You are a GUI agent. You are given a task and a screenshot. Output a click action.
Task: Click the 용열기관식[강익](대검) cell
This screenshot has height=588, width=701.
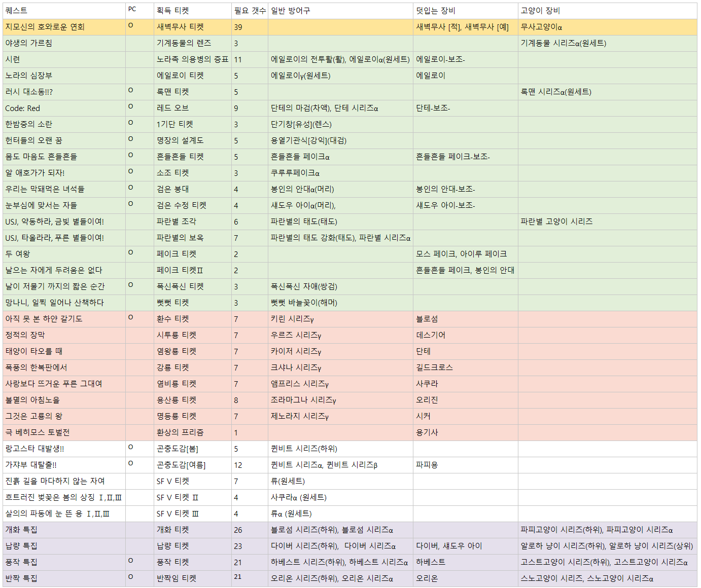point(308,140)
